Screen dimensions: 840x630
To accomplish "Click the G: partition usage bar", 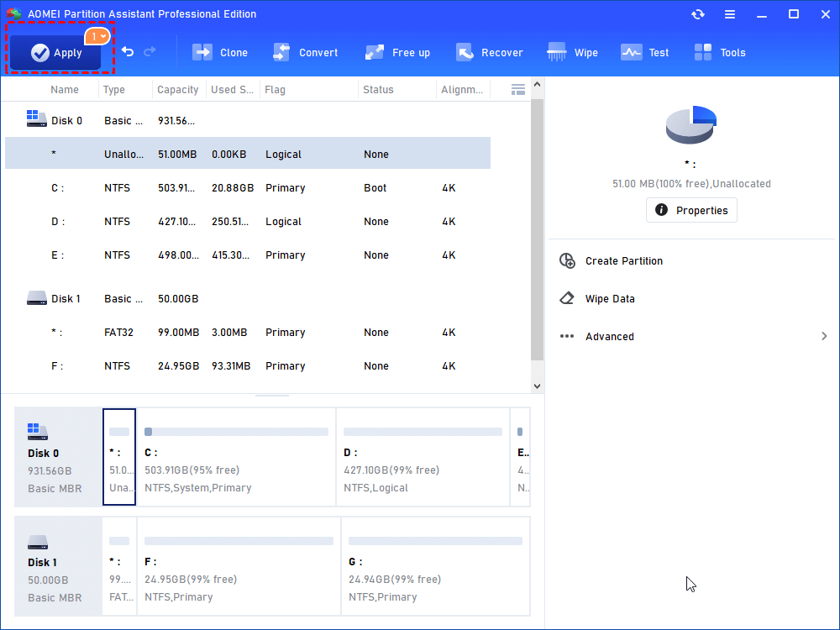I will [435, 541].
